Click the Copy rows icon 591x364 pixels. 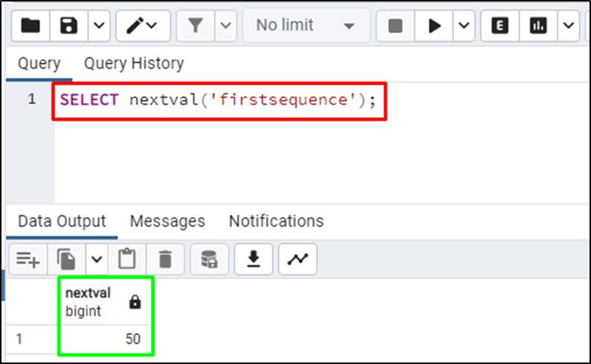[x=68, y=259]
